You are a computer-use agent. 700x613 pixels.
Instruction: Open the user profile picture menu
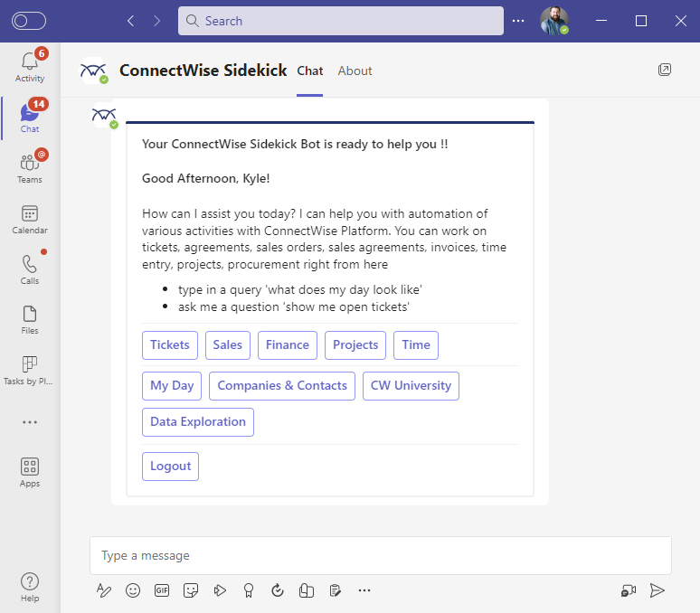pyautogui.click(x=554, y=21)
